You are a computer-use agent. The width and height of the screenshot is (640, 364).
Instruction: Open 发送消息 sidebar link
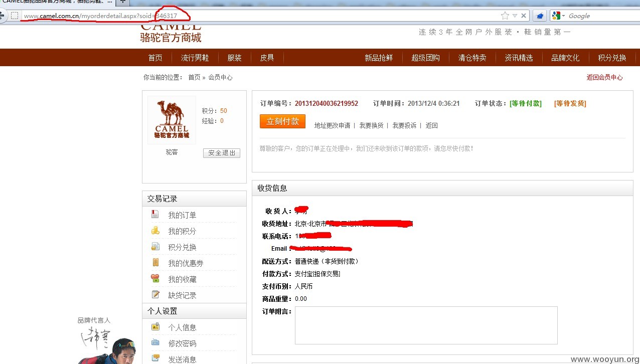[182, 359]
